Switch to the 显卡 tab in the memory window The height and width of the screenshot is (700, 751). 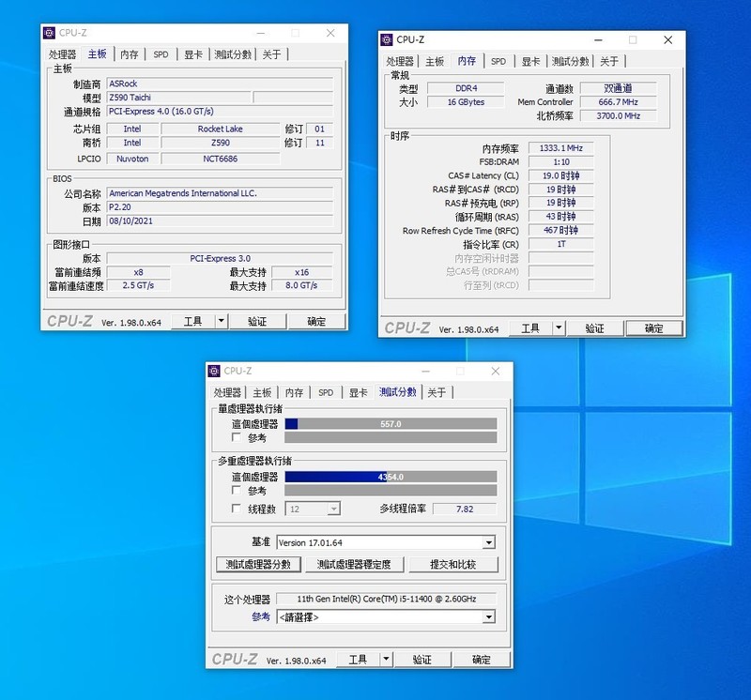(530, 59)
